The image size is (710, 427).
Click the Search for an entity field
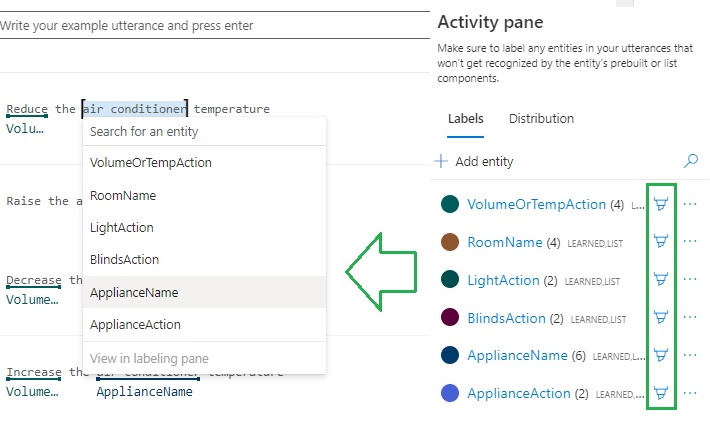204,132
